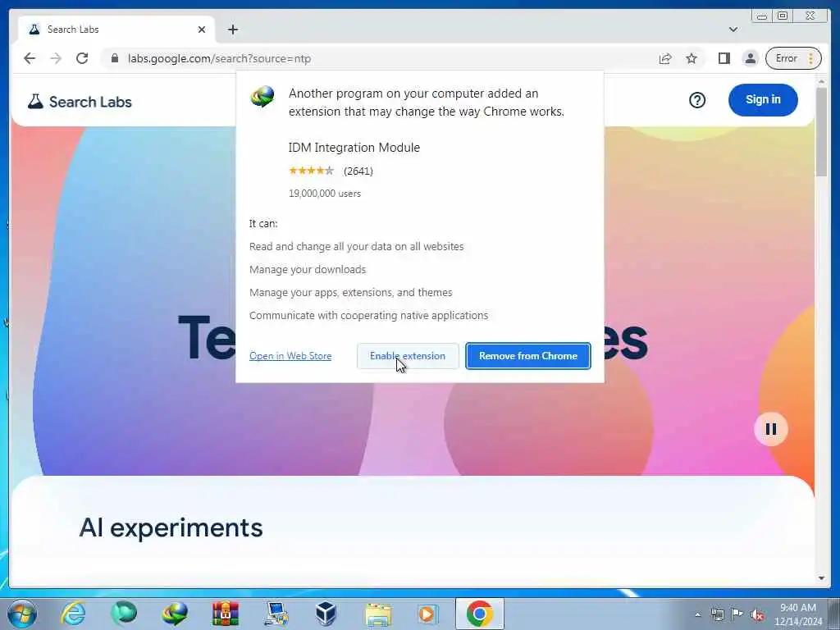This screenshot has width=840, height=630.
Task: Click the browser forward arrow
Action: coord(56,58)
